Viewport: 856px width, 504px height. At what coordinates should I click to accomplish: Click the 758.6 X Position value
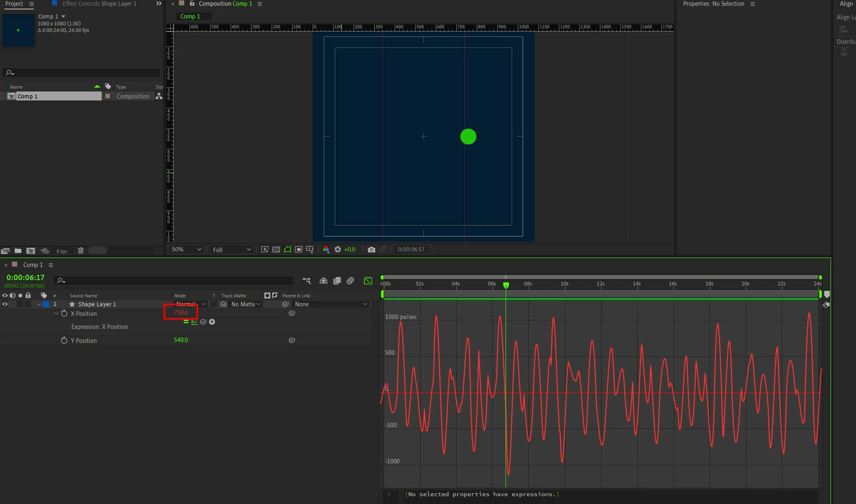point(181,312)
